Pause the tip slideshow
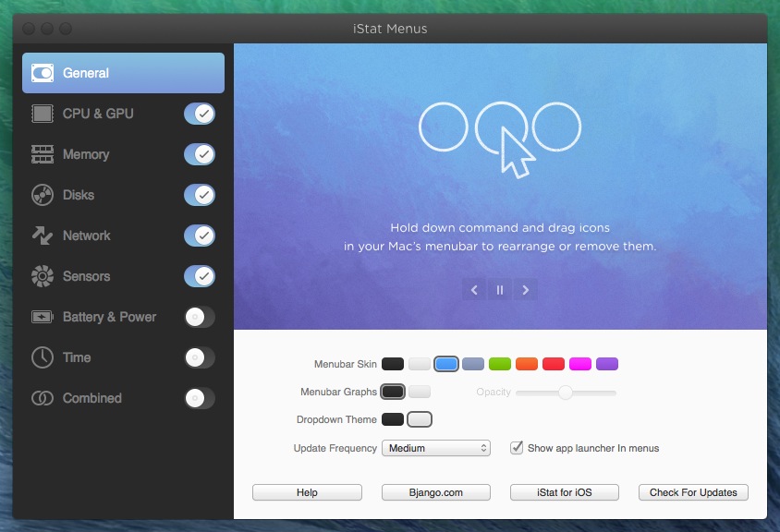 tap(500, 290)
